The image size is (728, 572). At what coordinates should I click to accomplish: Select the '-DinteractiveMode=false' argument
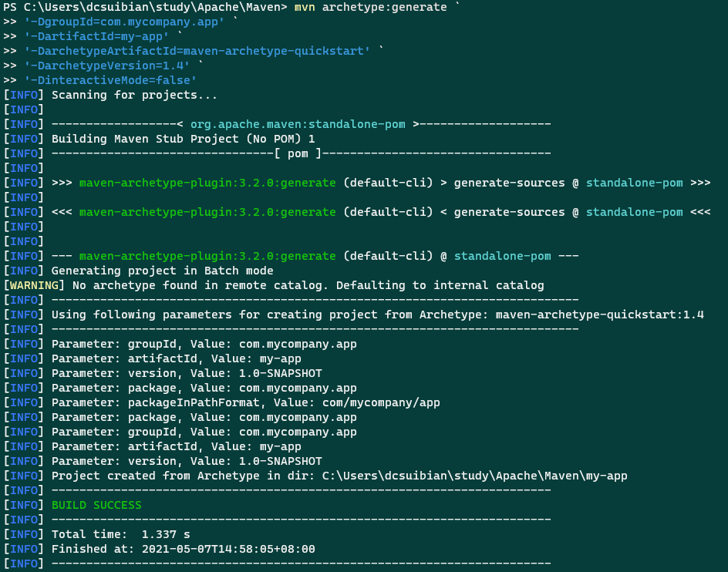[x=110, y=80]
